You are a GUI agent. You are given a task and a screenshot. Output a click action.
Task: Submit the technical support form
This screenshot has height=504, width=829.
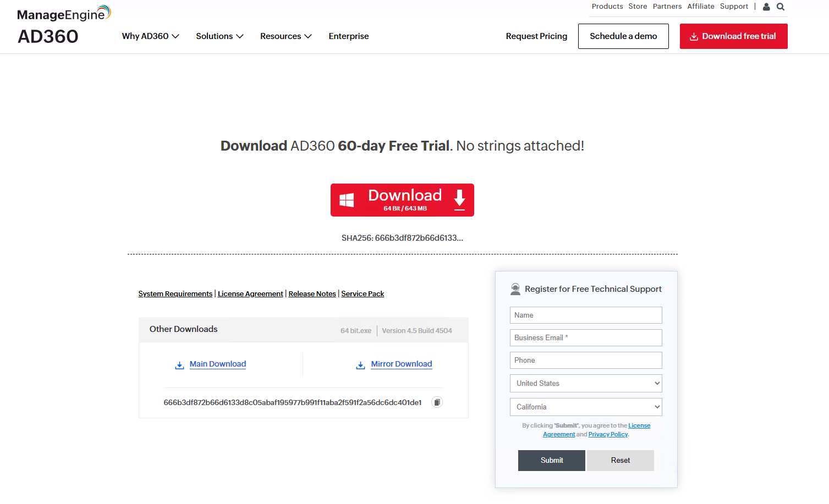(x=552, y=461)
